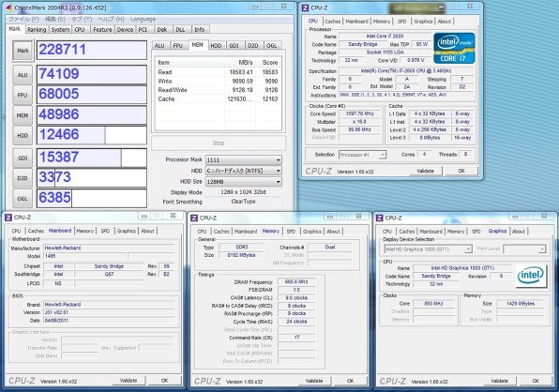Run the HDD benchmark button

23,135
